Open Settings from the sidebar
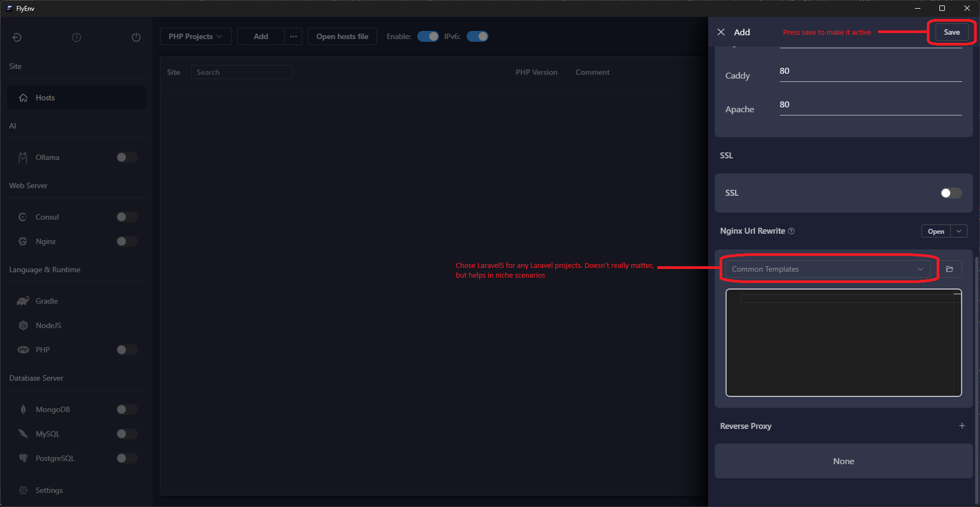This screenshot has width=980, height=507. click(x=49, y=490)
